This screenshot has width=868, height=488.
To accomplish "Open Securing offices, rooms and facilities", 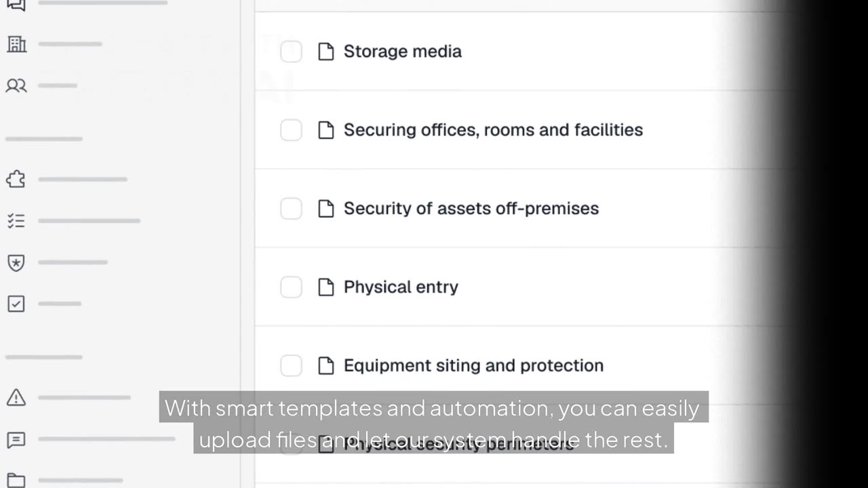I will click(x=493, y=130).
